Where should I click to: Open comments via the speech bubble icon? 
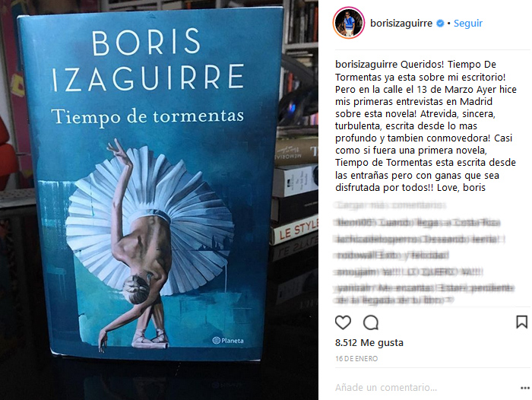[371, 322]
